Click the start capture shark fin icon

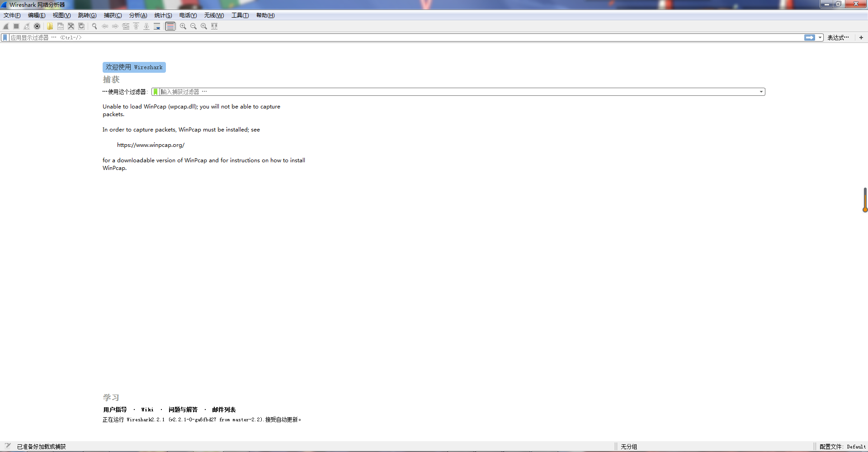tap(6, 26)
